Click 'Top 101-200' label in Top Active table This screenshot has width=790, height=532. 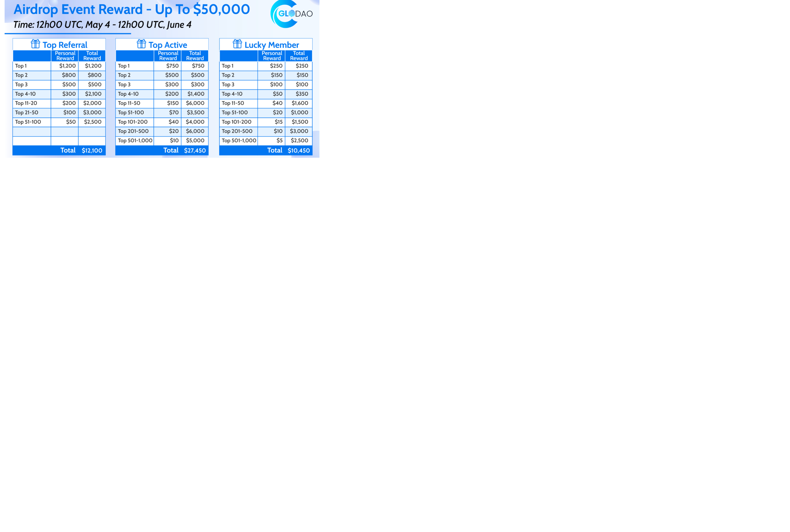pos(133,122)
